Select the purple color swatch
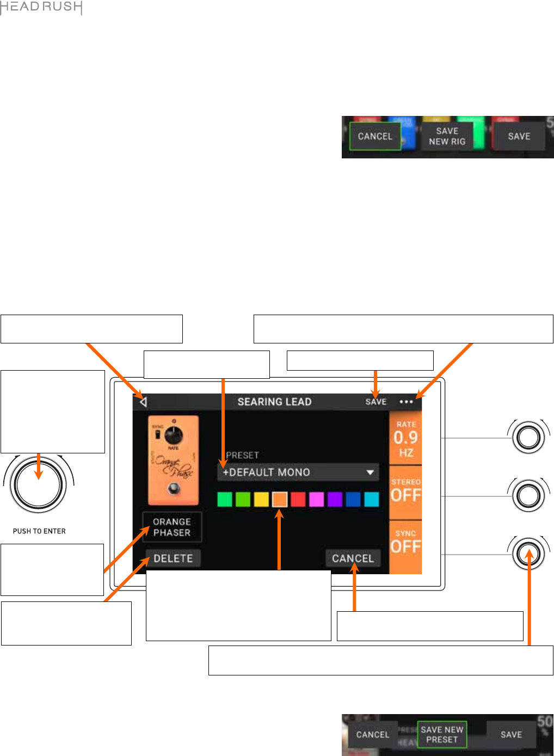The image size is (554, 756). [335, 499]
